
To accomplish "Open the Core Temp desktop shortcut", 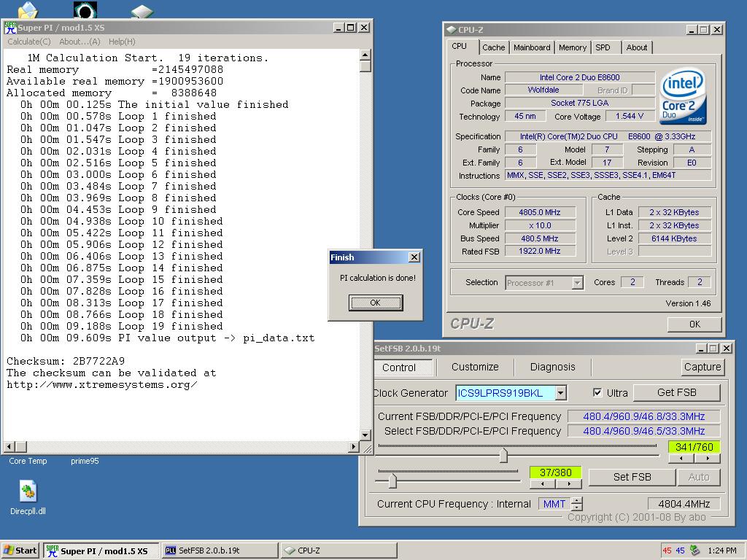I will (28, 461).
